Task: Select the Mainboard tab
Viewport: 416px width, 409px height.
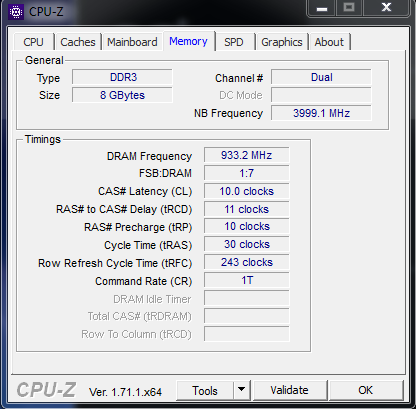Action: tap(132, 42)
